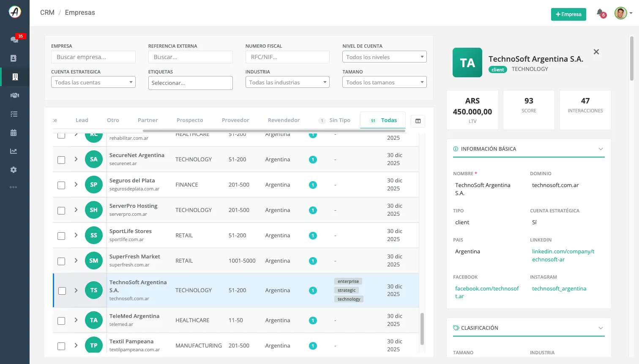
Task: Select the SportLife Stores checkbox
Action: pos(61,236)
